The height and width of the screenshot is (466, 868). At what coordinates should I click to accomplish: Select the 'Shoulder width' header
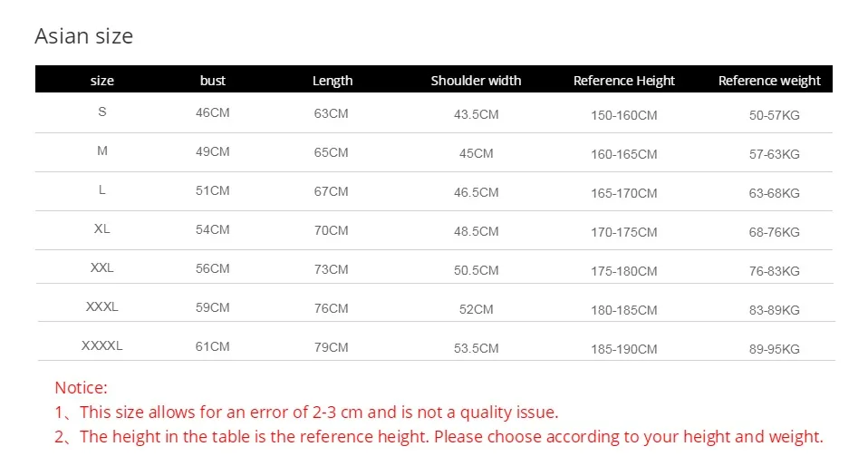pos(476,81)
